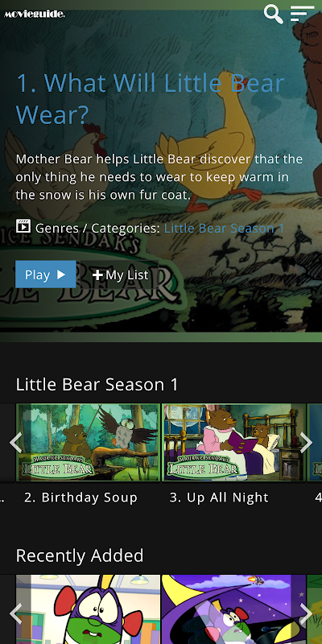Go to next Recently Added items

[x=307, y=613]
